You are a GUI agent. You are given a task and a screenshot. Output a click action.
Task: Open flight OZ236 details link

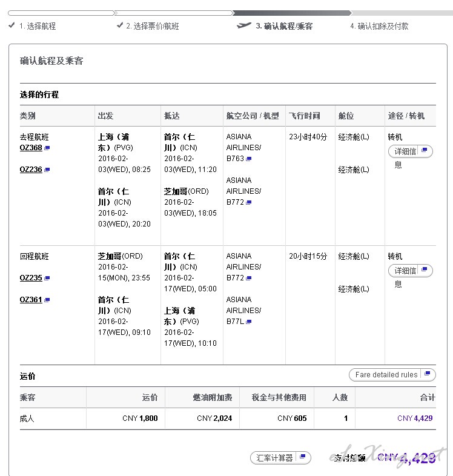click(31, 170)
